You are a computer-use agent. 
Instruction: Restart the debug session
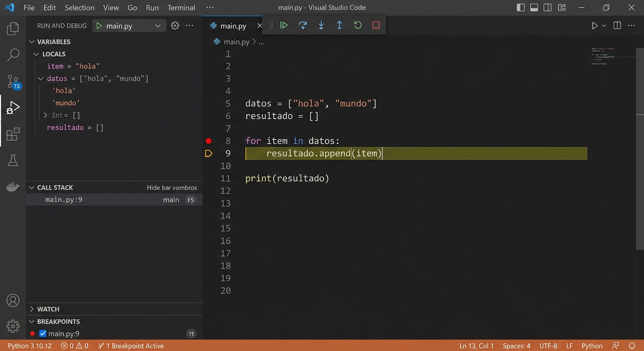[358, 25]
